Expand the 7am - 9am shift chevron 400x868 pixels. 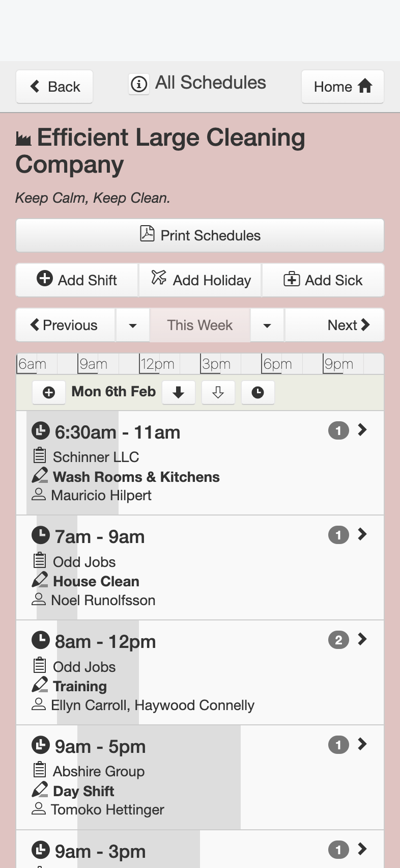pos(362,534)
